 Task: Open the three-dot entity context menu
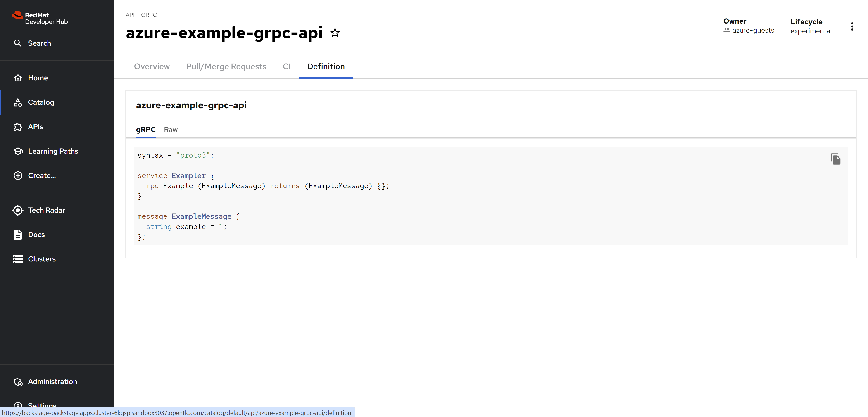click(x=852, y=27)
